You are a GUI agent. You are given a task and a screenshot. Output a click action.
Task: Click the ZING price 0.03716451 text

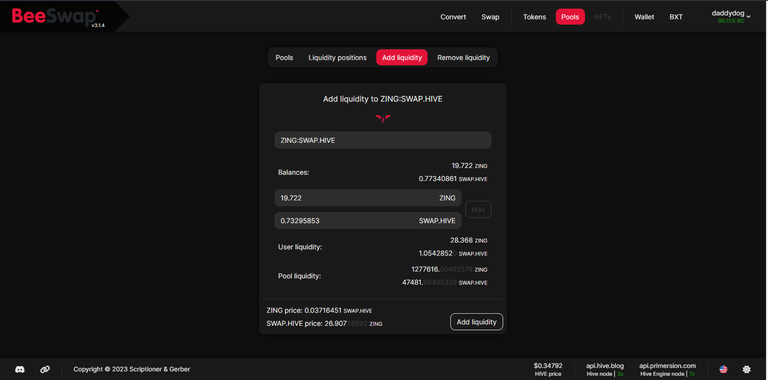coord(319,310)
